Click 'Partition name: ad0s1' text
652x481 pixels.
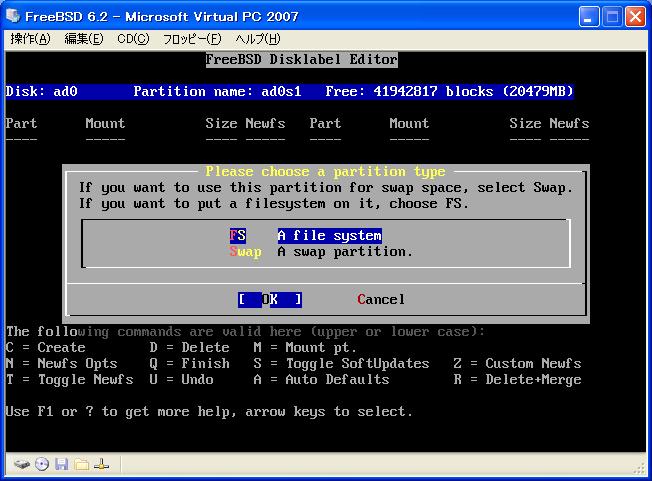tap(217, 91)
